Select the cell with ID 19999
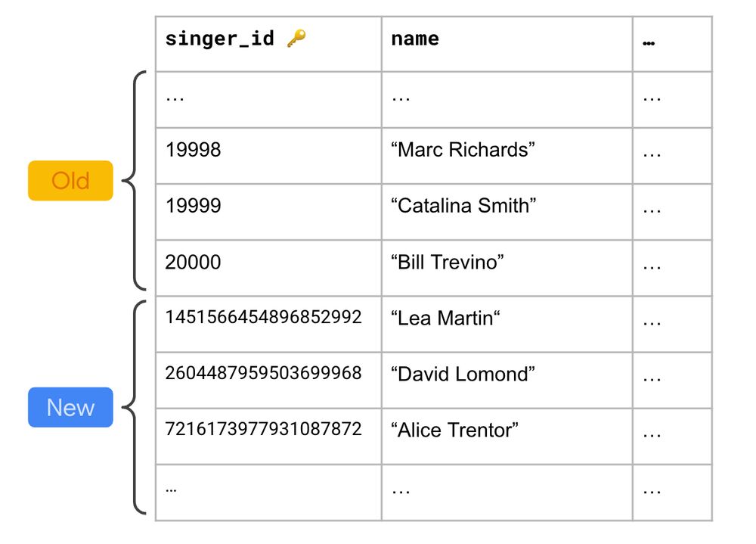756x544 pixels. coord(268,212)
